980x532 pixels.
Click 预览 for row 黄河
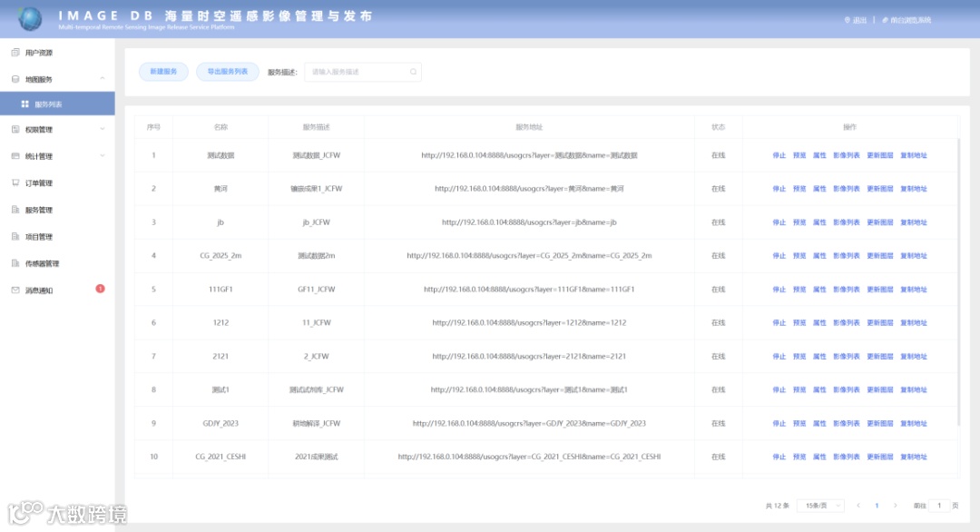[x=799, y=189]
